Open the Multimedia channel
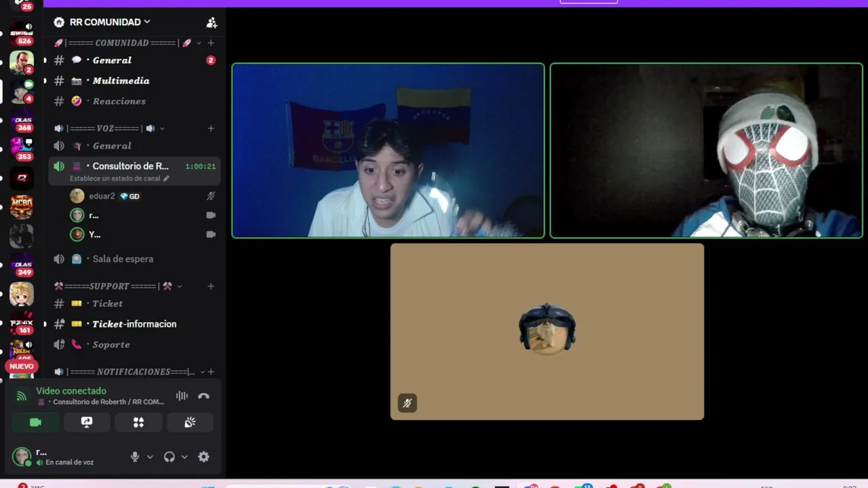The height and width of the screenshot is (488, 868). 134,81
